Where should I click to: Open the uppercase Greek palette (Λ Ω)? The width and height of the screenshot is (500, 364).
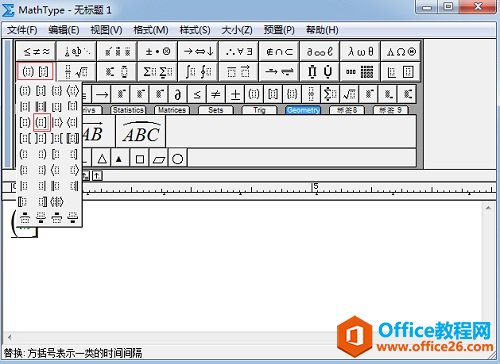point(401,51)
